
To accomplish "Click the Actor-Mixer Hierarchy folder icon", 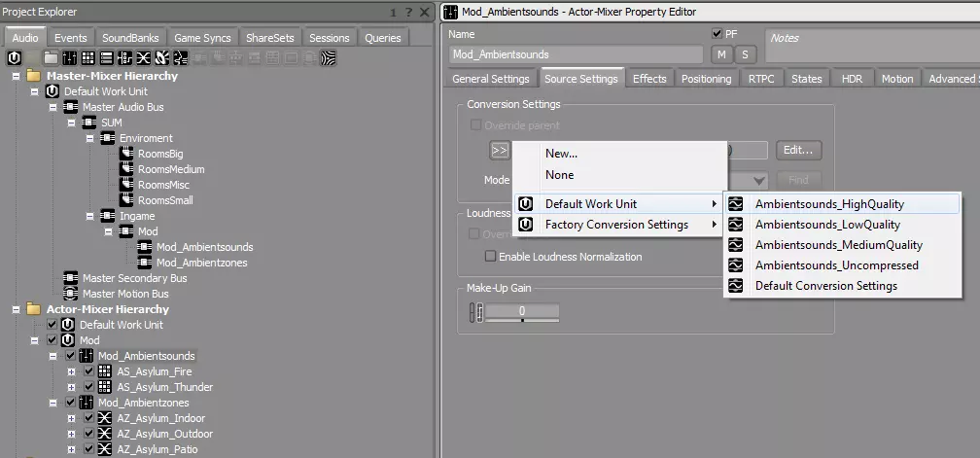I will (x=34, y=309).
